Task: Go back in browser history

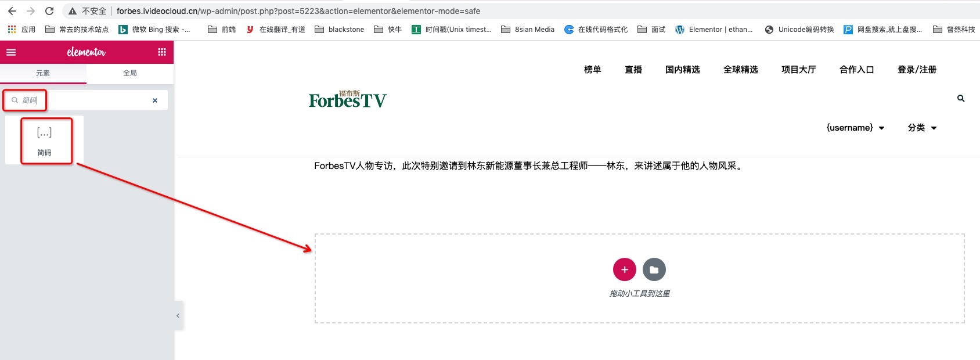Action: (12, 11)
